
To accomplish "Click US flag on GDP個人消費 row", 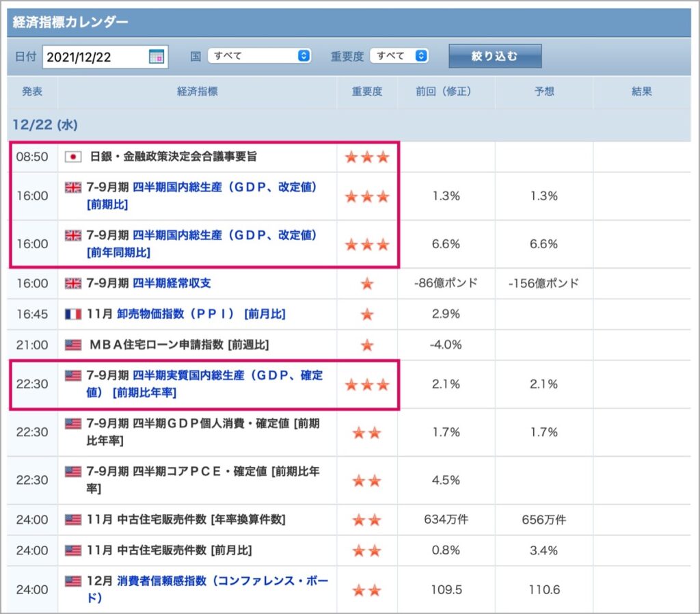I will point(72,423).
